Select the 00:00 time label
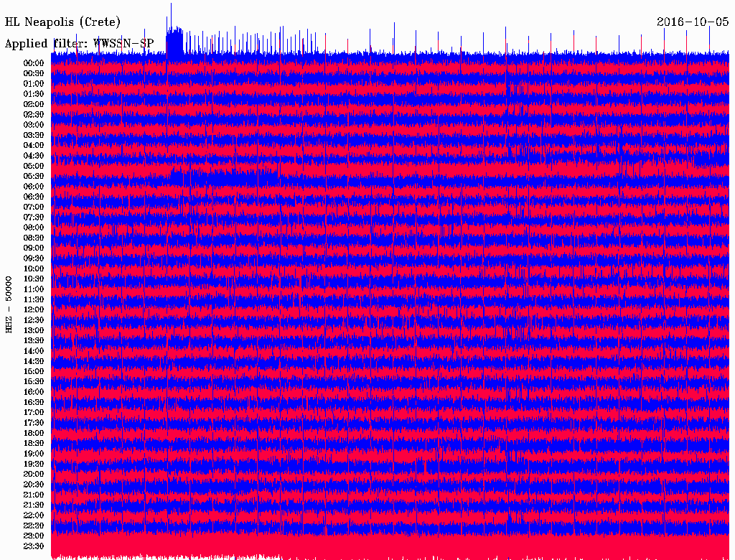735x560 pixels. click(x=34, y=63)
